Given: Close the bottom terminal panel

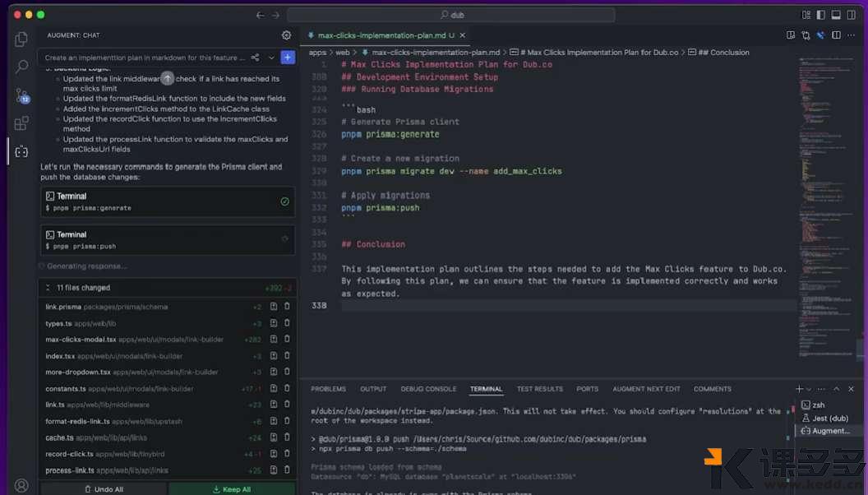Looking at the screenshot, I should [x=851, y=389].
